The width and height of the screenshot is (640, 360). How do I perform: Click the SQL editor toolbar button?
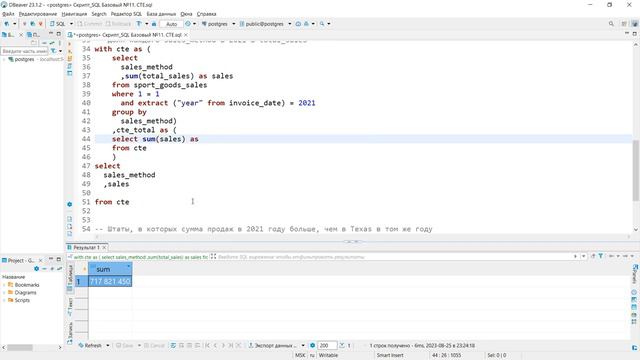(x=58, y=24)
